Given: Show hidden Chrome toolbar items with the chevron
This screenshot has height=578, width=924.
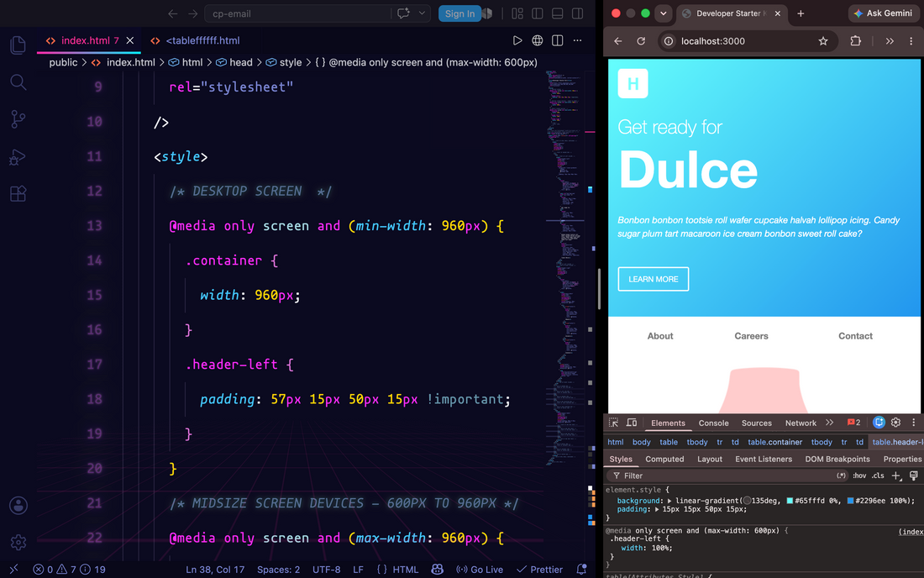Looking at the screenshot, I should tap(890, 41).
